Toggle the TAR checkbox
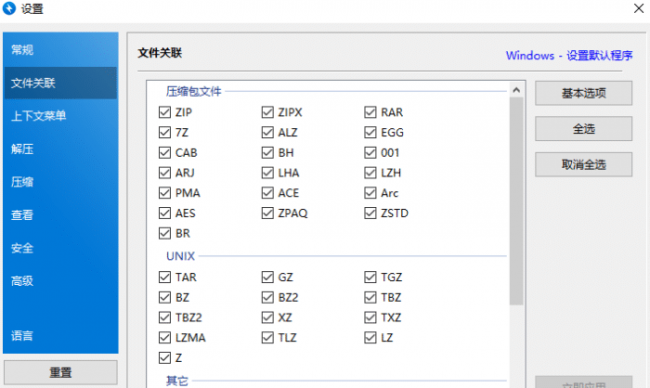The width and height of the screenshot is (650, 388). (165, 277)
